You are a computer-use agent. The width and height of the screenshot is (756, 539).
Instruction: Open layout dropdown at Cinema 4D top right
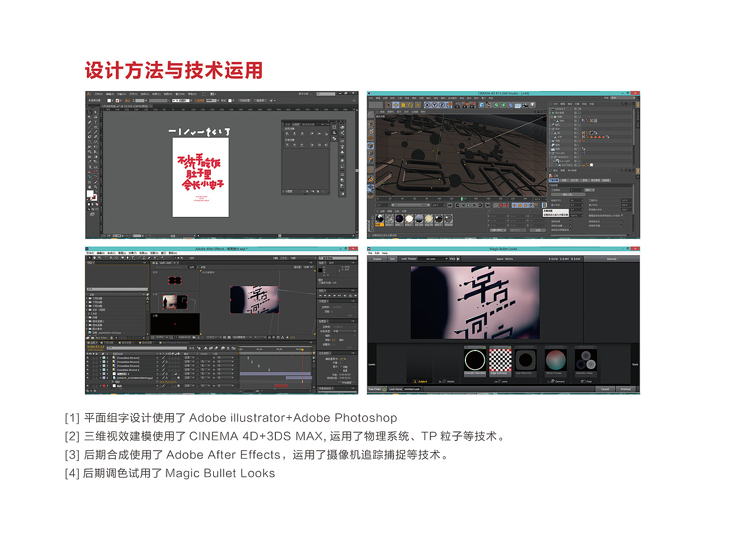[623, 98]
